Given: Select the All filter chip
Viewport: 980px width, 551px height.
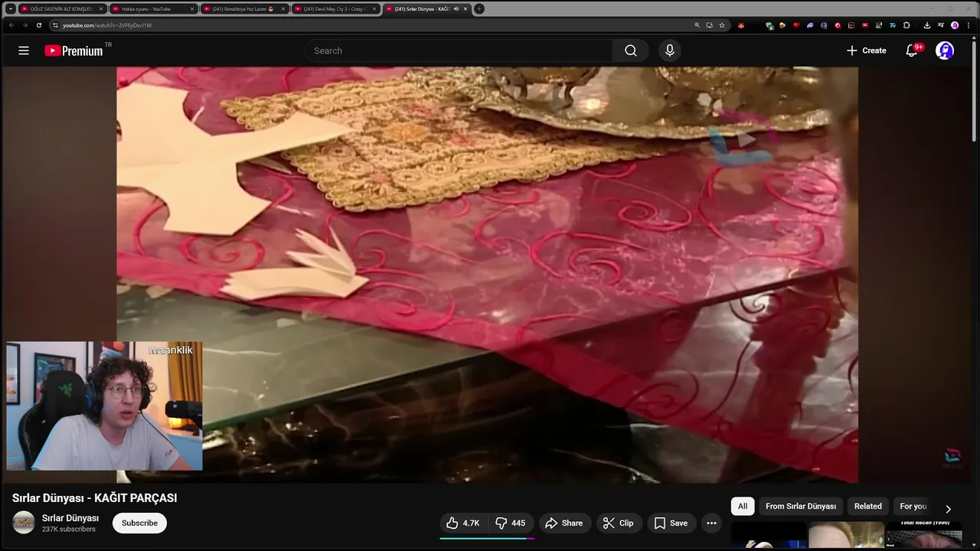Looking at the screenshot, I should tap(743, 506).
